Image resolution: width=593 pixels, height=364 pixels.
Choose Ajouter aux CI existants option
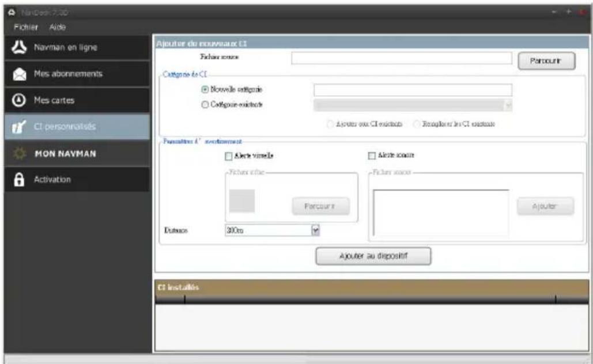click(x=330, y=124)
